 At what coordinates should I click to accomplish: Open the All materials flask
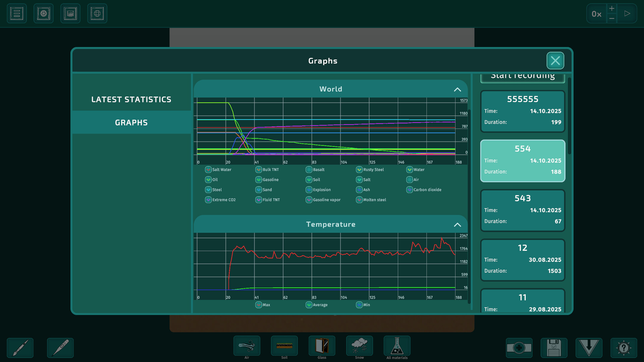point(397,346)
